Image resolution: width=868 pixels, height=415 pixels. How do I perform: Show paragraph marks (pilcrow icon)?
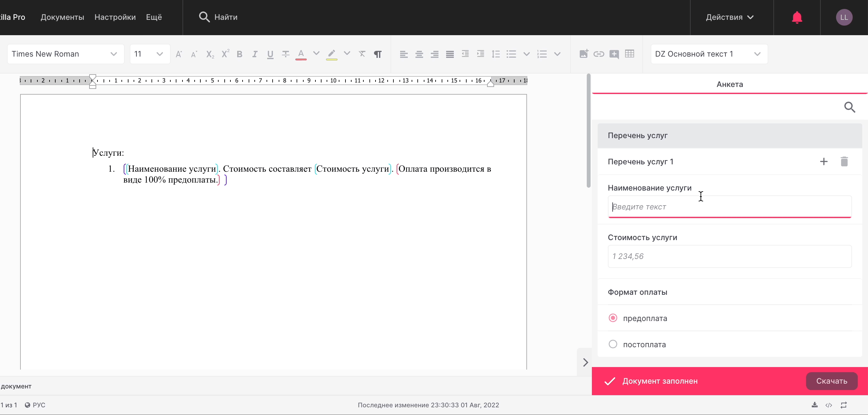[x=378, y=54]
